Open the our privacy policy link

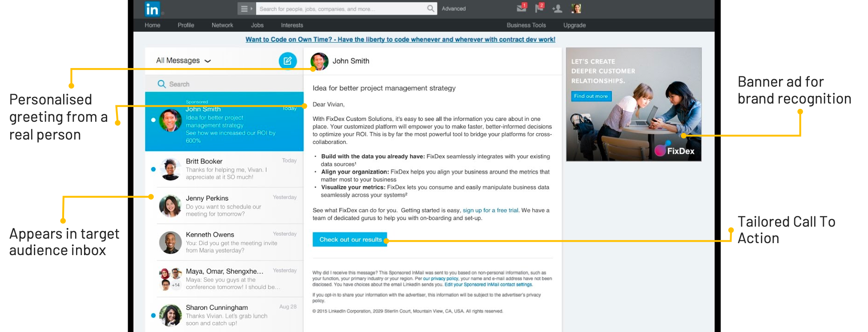tap(441, 279)
